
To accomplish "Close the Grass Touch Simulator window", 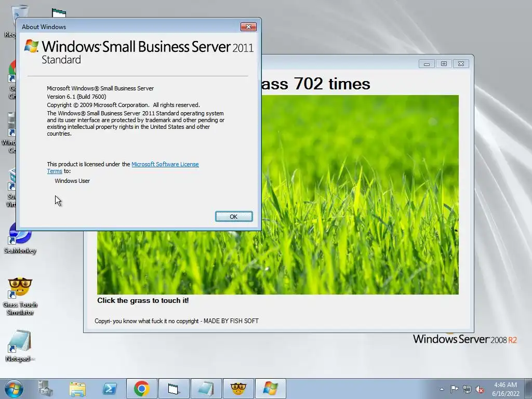I will pos(461,64).
